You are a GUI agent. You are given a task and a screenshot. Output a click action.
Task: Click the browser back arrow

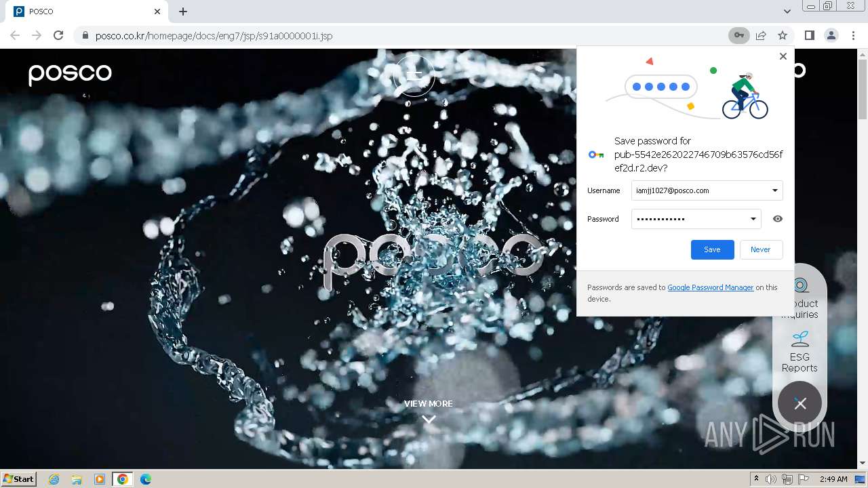15,35
